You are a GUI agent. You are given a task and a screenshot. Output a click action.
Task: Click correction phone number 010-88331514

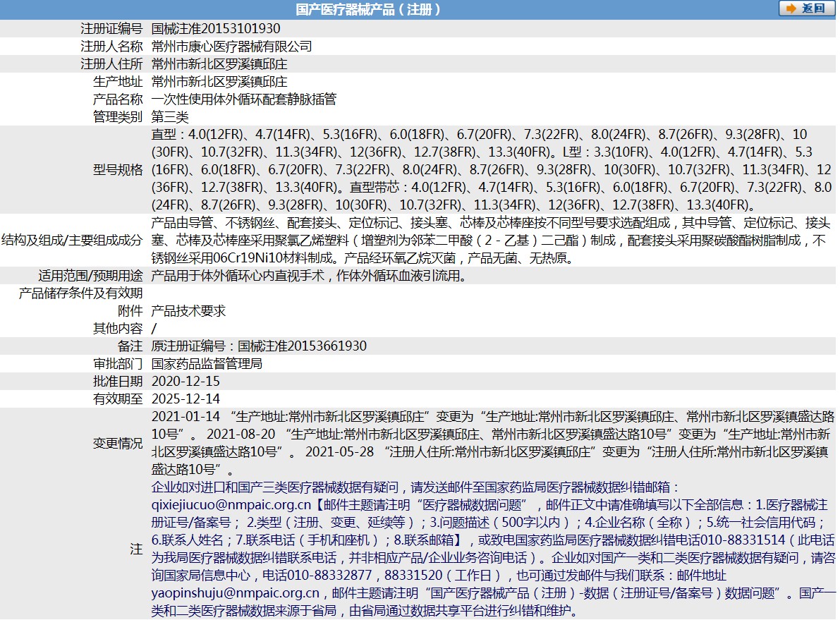click(x=743, y=540)
